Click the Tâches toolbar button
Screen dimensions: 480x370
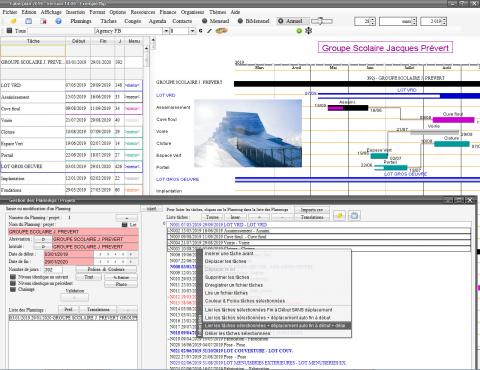coord(108,21)
